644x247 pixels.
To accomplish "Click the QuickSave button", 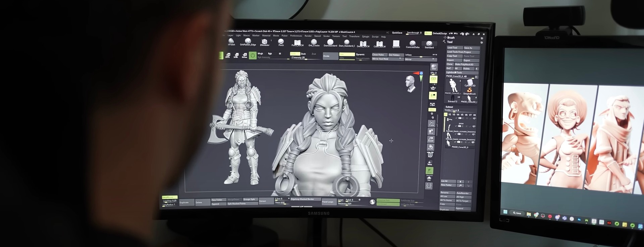I will coord(397,33).
